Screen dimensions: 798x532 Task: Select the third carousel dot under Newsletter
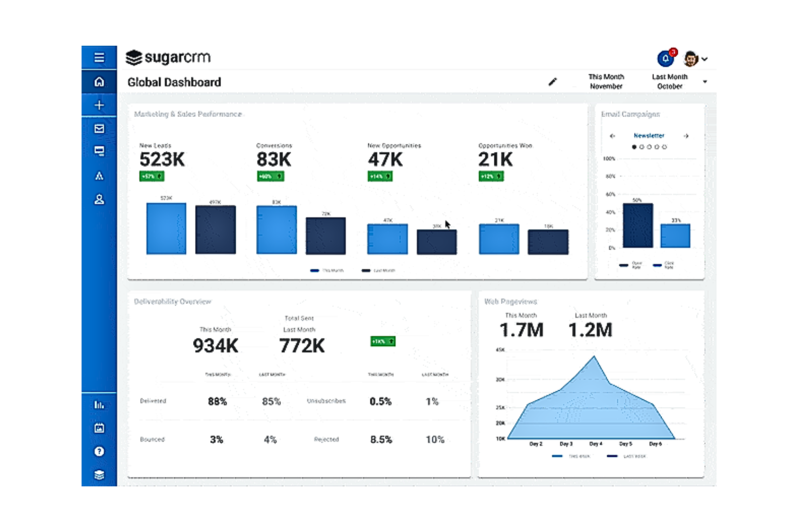click(x=649, y=147)
